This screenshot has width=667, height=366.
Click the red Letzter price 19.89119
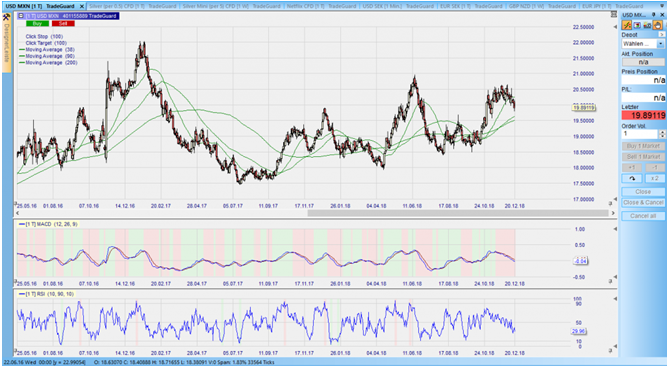[x=643, y=115]
